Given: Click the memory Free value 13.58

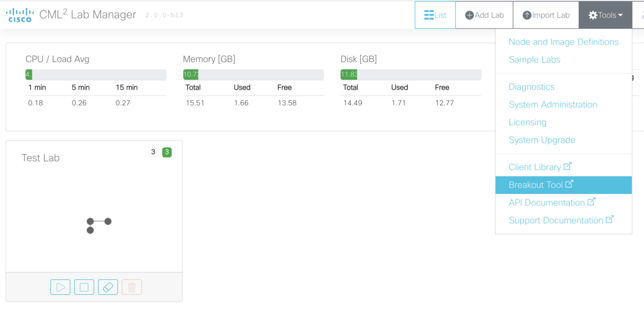Looking at the screenshot, I should 287,103.
